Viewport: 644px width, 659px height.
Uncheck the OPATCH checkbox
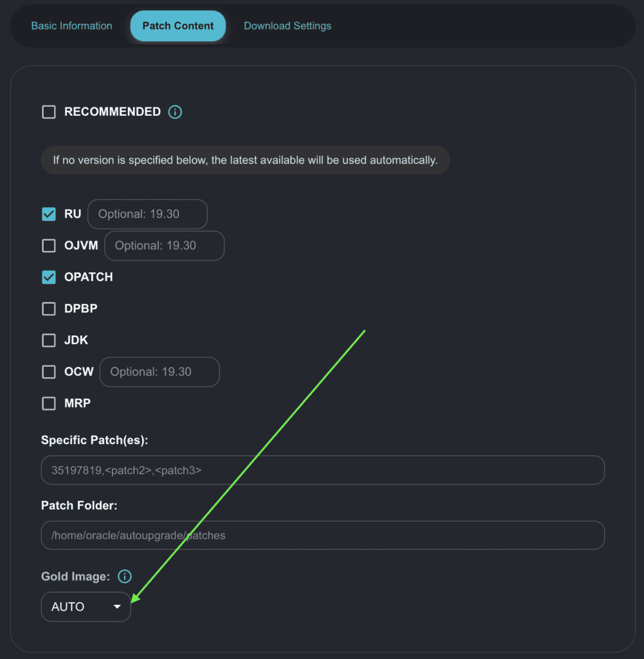tap(49, 277)
